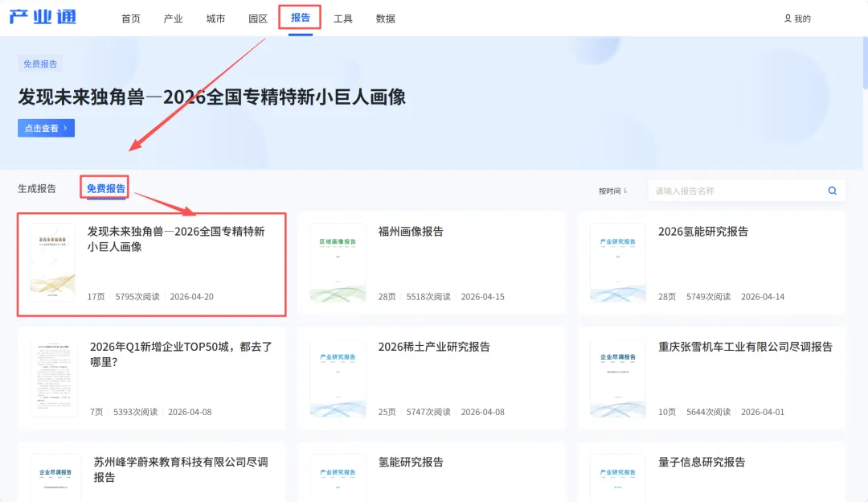Viewport: 868px width, 502px height.
Task: Open the 产业 navigation item
Action: [x=174, y=19]
